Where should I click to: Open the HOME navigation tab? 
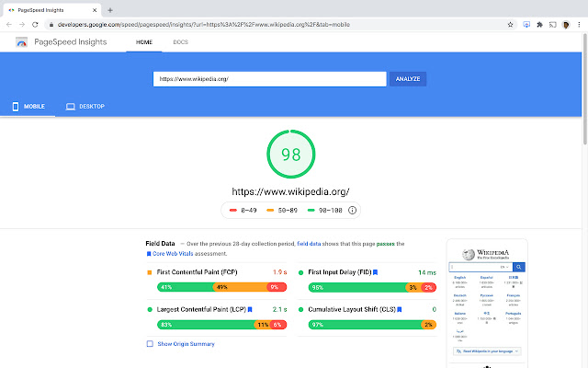[x=144, y=42]
